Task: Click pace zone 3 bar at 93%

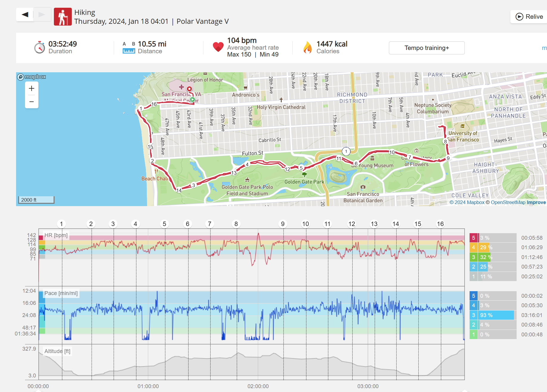Action: 496,315
